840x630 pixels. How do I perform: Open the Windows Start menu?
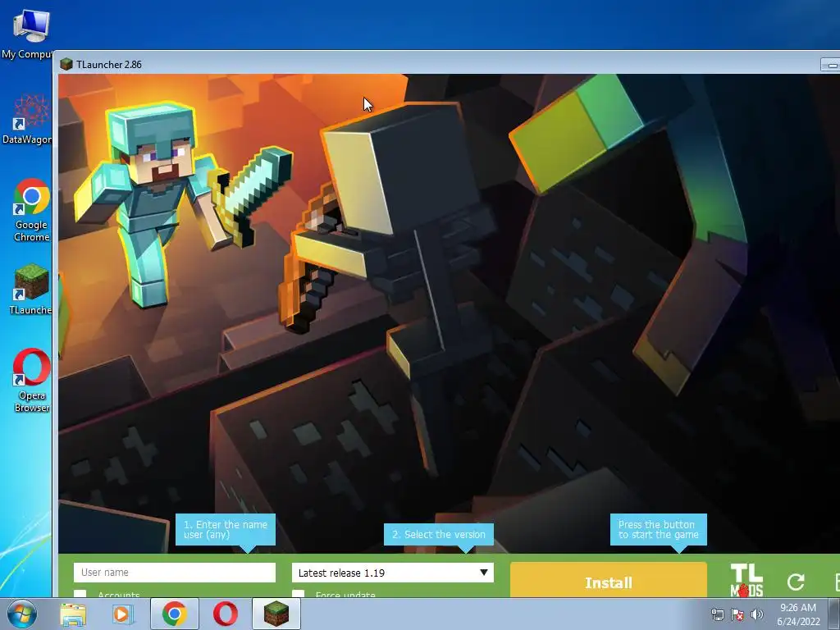click(x=21, y=614)
